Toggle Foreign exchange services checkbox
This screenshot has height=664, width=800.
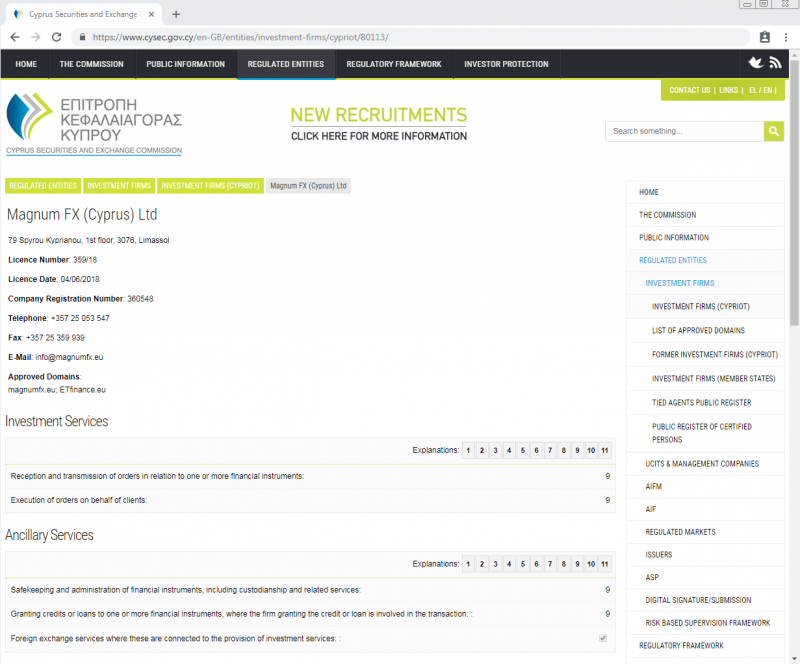(603, 638)
